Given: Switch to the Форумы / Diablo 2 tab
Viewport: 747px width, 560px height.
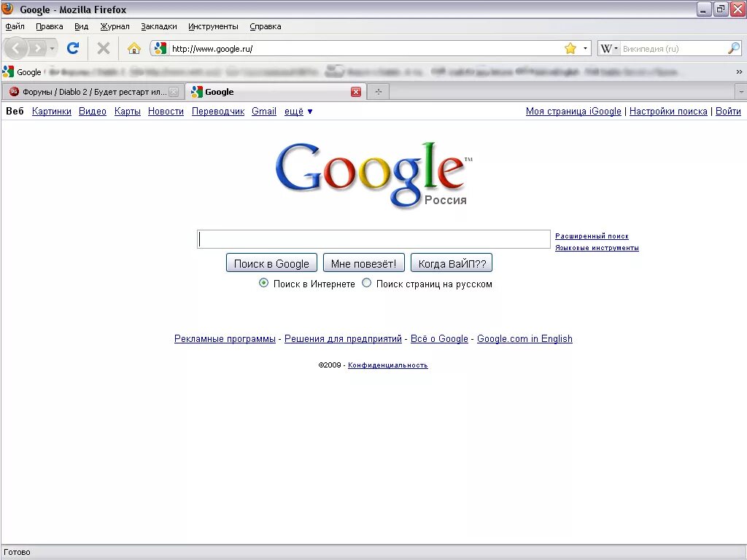Looking at the screenshot, I should pos(93,92).
